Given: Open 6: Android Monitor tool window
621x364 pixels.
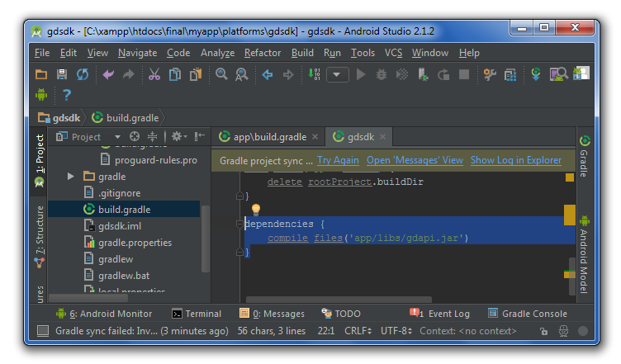Looking at the screenshot, I should point(104,314).
